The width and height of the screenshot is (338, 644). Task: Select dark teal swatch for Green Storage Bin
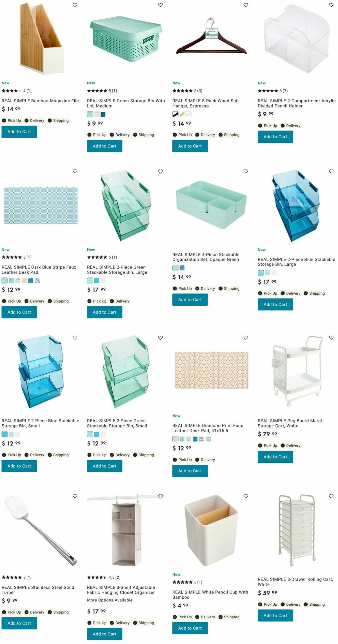tap(103, 114)
